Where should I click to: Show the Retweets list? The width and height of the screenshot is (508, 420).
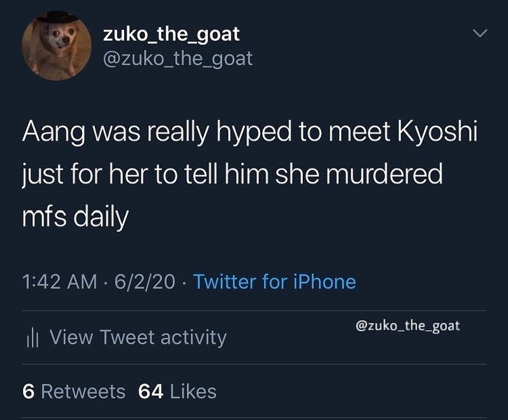tap(83, 391)
